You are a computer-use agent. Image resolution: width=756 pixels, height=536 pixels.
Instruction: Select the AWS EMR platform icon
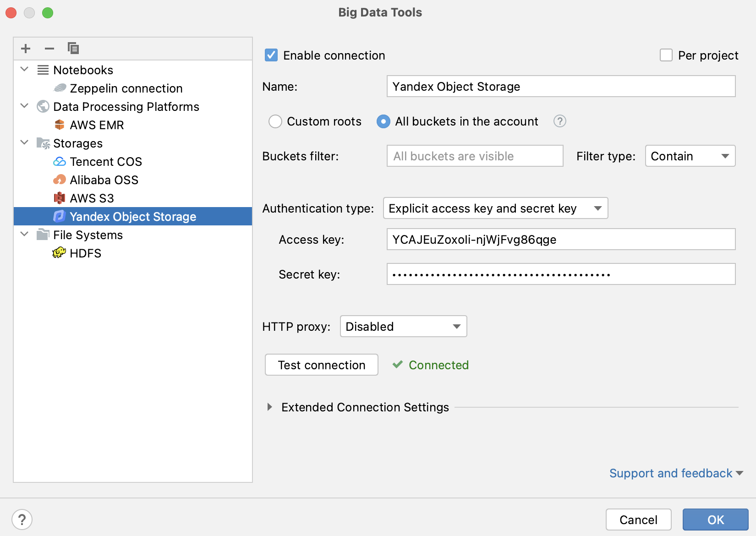[x=60, y=125]
